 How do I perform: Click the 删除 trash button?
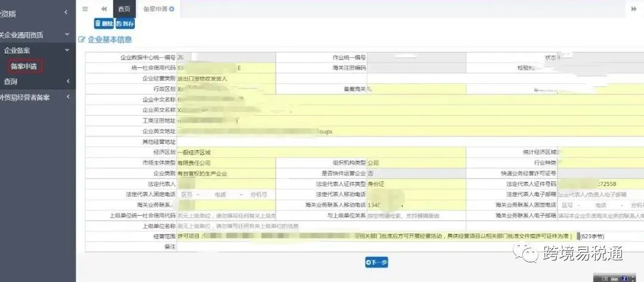coord(104,24)
